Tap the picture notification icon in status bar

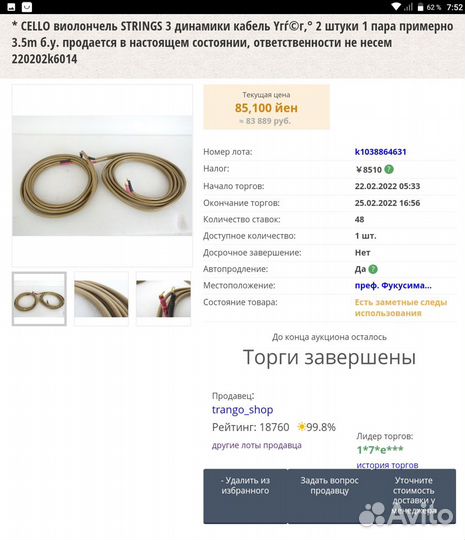(x=11, y=7)
